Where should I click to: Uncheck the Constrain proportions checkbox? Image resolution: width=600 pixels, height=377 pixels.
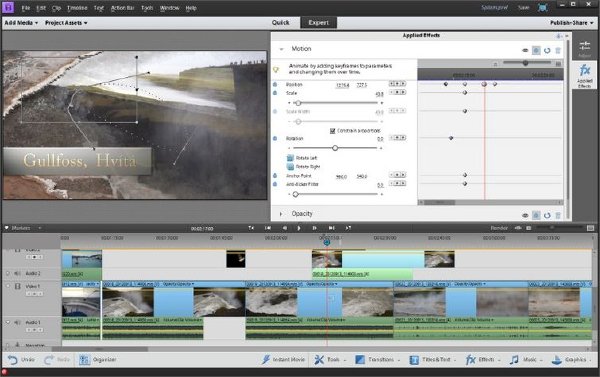coord(333,131)
